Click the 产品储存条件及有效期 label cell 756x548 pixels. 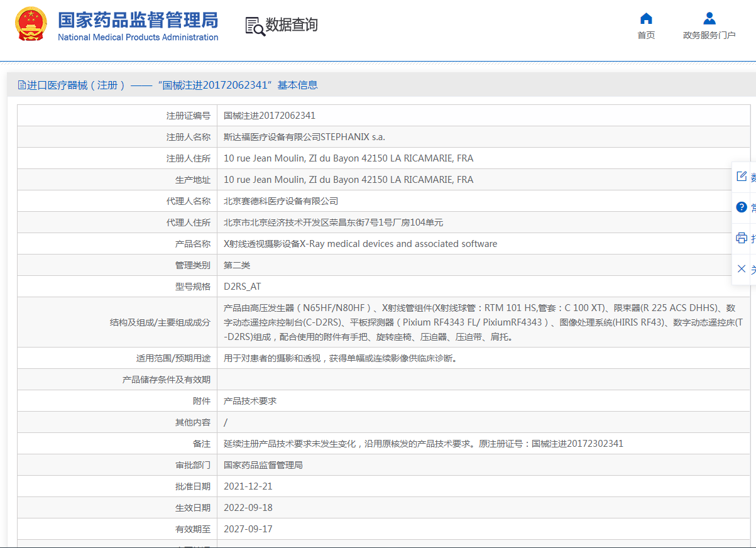click(x=117, y=380)
